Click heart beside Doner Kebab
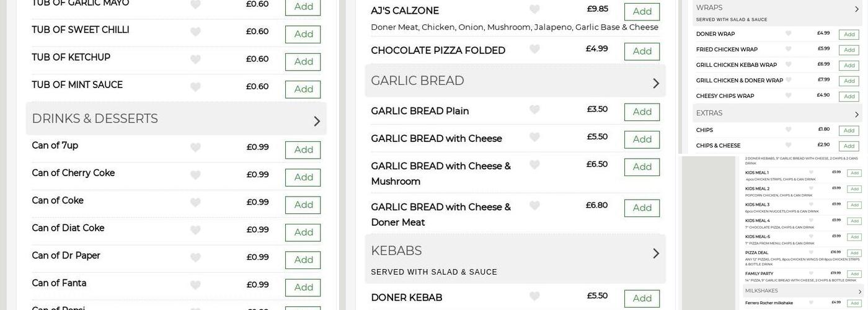 tap(534, 296)
